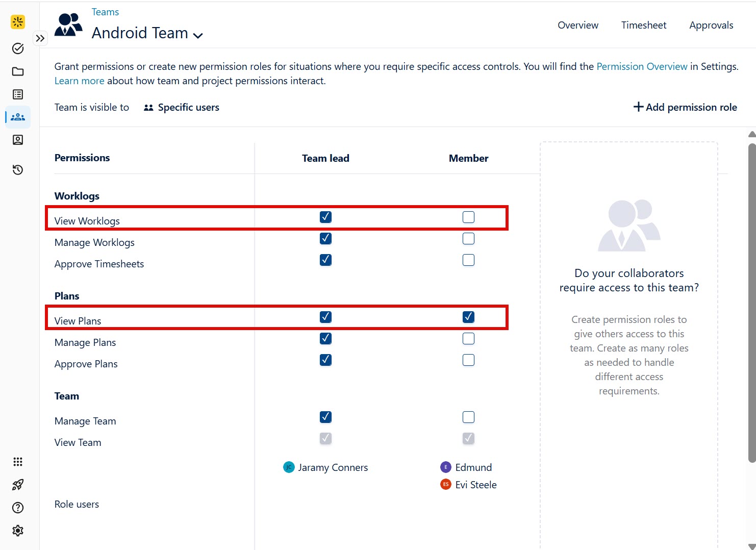Select the approvals checkmark icon in sidebar
The width and height of the screenshot is (756, 550).
17,48
